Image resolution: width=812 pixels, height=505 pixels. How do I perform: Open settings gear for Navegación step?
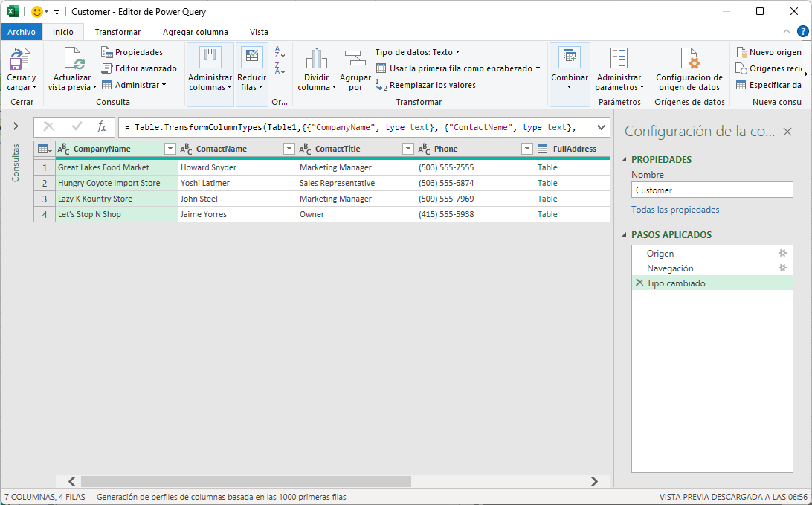pos(782,268)
